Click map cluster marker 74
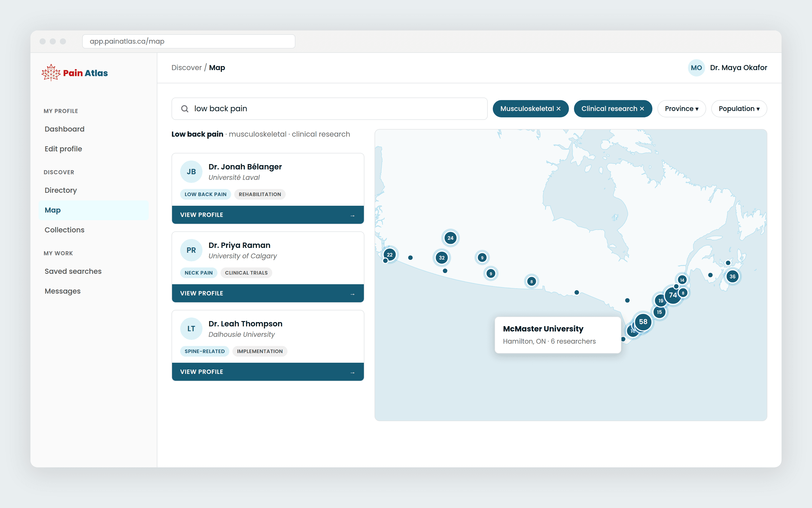The image size is (812, 508). 672,295
